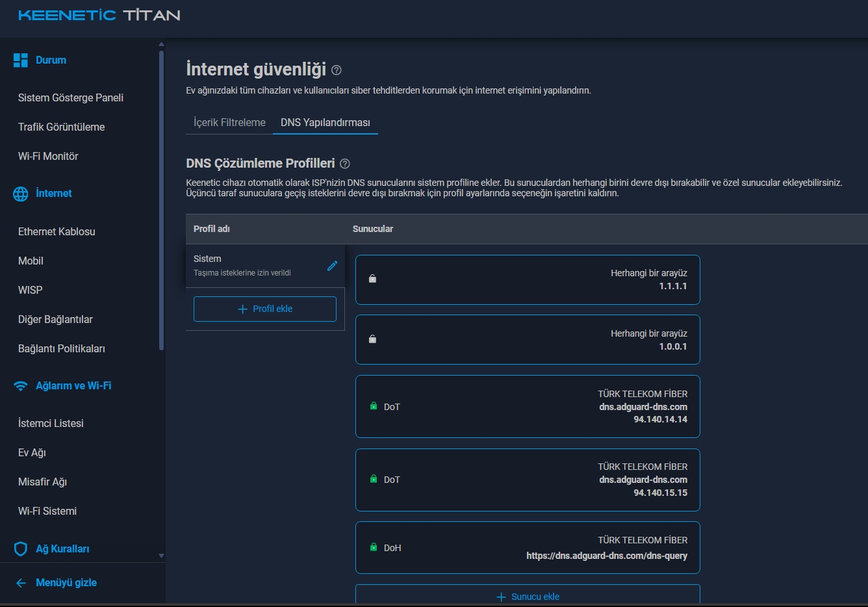
Task: Click the Wi-Fi icon for Ağlarım ve Wi-Fi
Action: 21,386
